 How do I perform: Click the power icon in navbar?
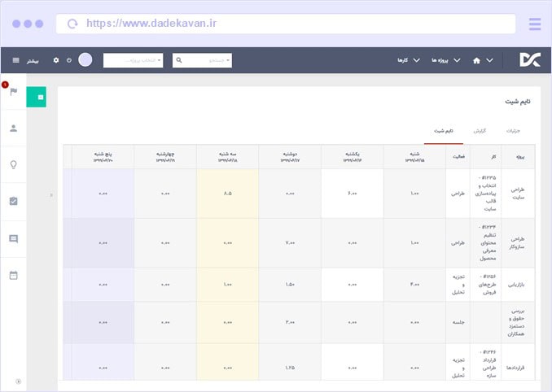pyautogui.click(x=68, y=60)
